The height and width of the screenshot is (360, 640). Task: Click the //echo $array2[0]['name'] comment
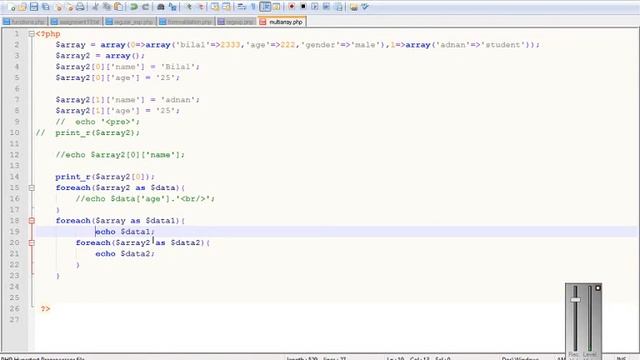(120, 155)
